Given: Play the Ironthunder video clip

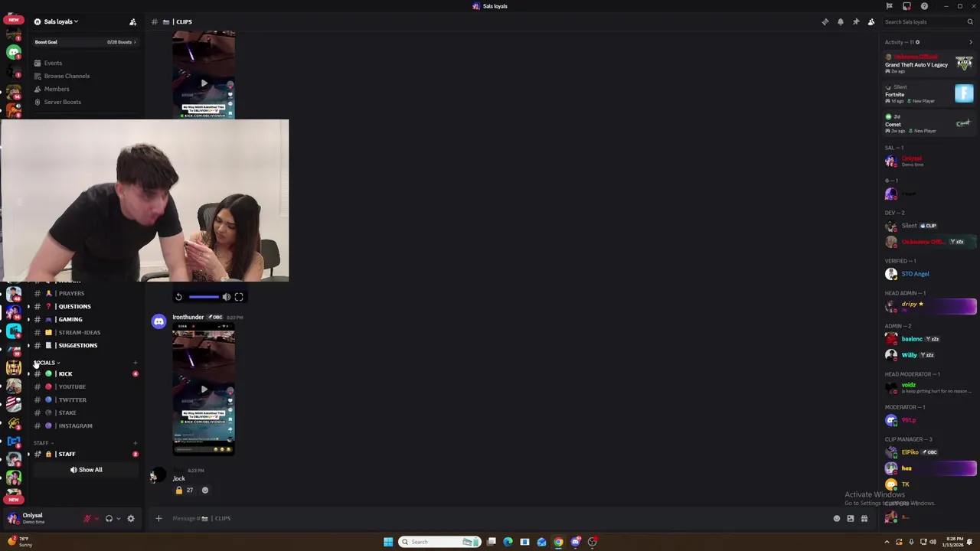Looking at the screenshot, I should coord(204,390).
